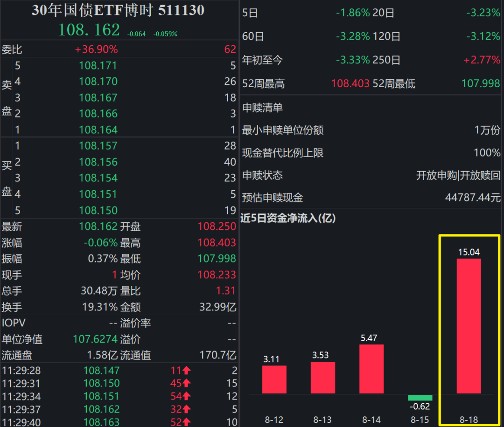
Task: Click the 8-14 inflow bar labeled 5.47
Action: 371,369
